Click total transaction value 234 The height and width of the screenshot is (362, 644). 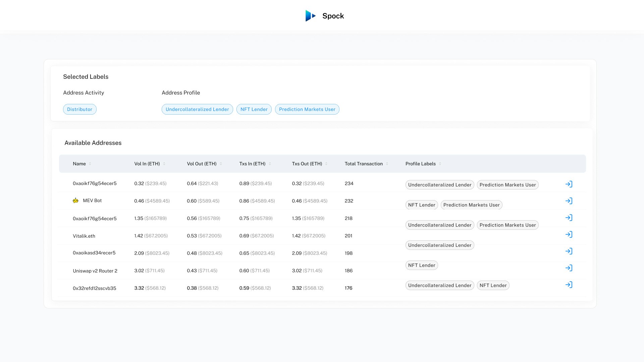coord(349,183)
